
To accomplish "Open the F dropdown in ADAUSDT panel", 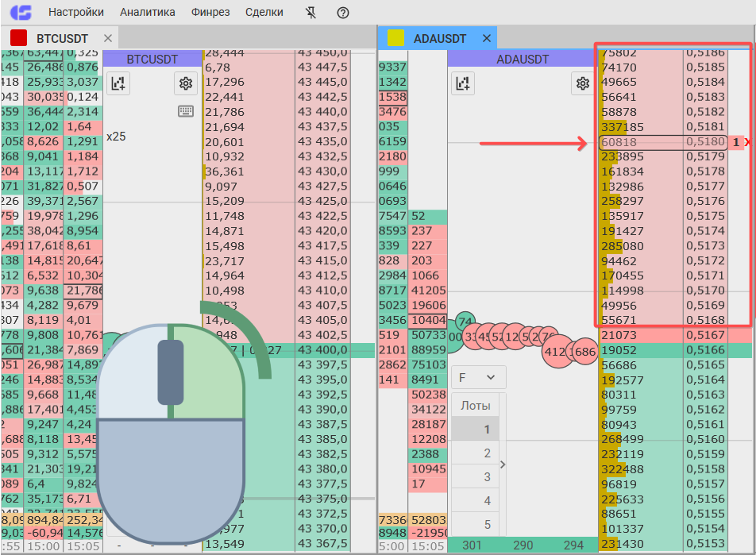I will point(478,377).
